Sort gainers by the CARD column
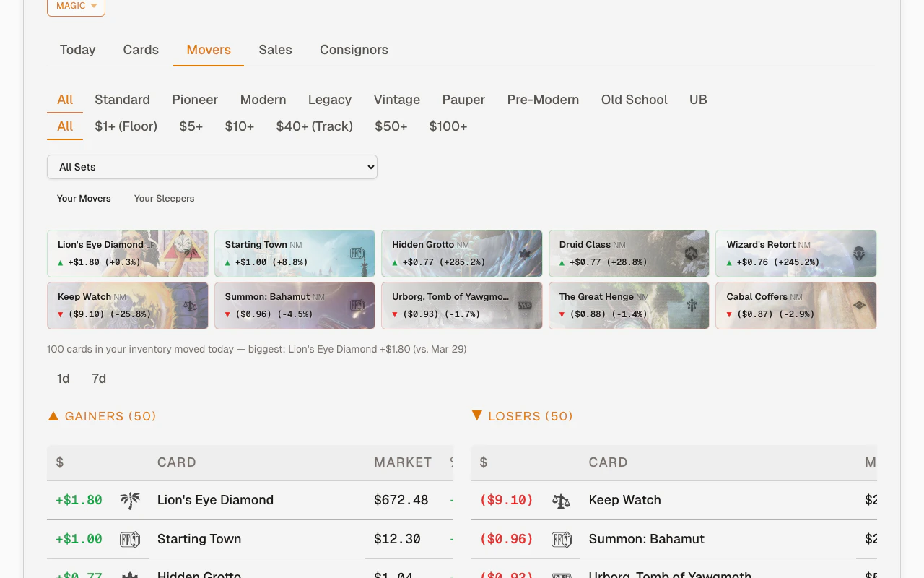924x578 pixels. point(177,462)
